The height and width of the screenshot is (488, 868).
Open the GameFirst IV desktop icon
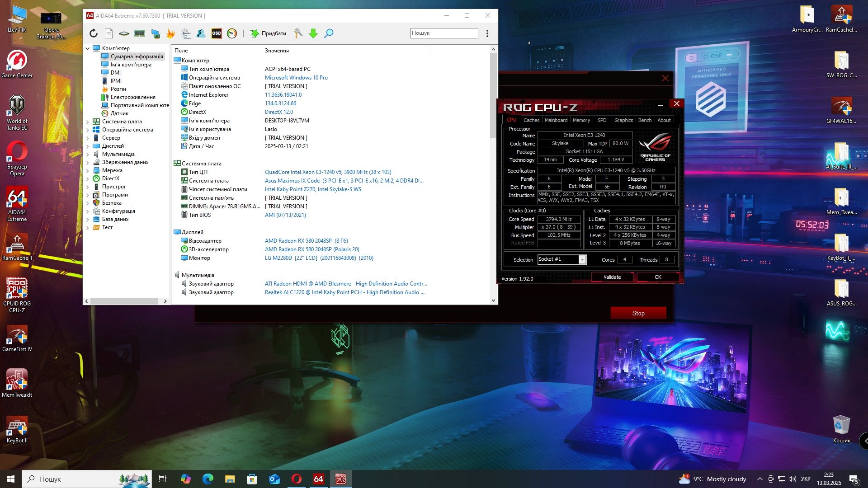point(17,338)
